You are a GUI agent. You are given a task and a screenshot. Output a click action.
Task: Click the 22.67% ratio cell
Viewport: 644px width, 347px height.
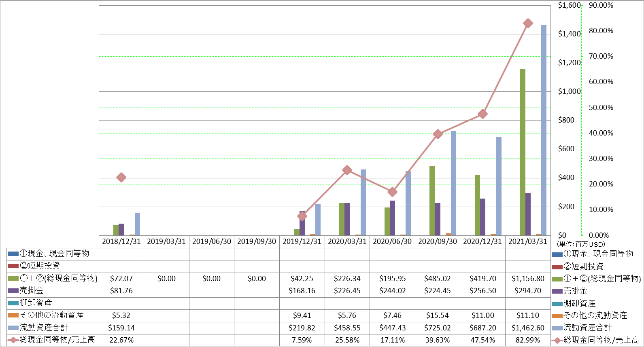tap(121, 340)
